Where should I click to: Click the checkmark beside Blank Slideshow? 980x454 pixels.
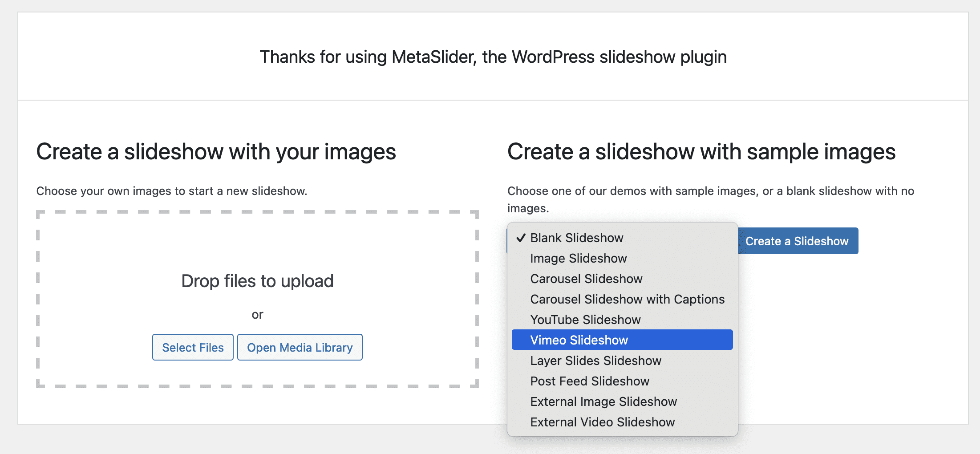tap(521, 238)
